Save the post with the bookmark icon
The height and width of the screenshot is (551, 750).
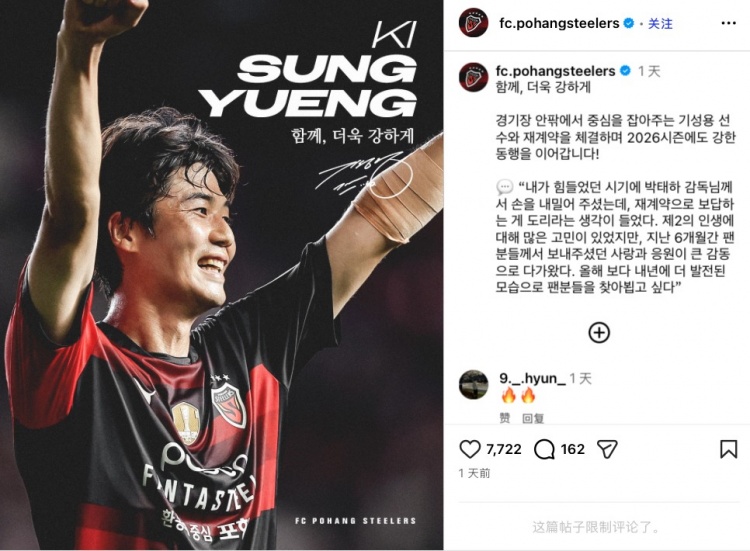[x=728, y=450]
